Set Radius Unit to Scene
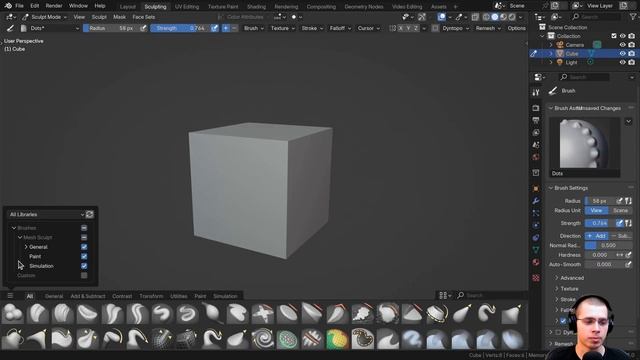The width and height of the screenshot is (640, 360). point(620,211)
